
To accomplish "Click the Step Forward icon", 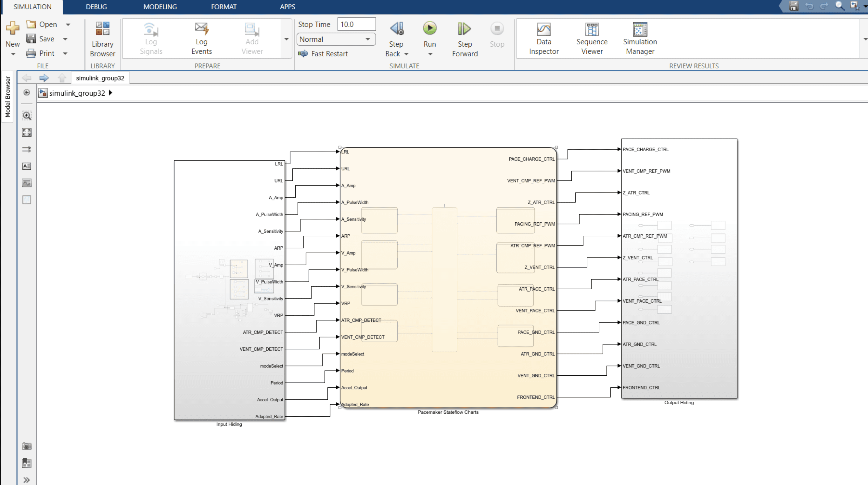I will tap(464, 29).
